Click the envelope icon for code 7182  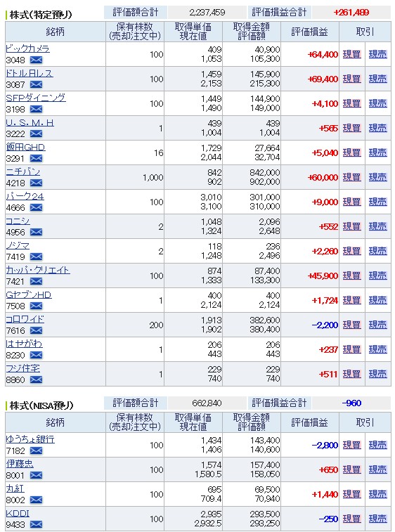(x=36, y=450)
